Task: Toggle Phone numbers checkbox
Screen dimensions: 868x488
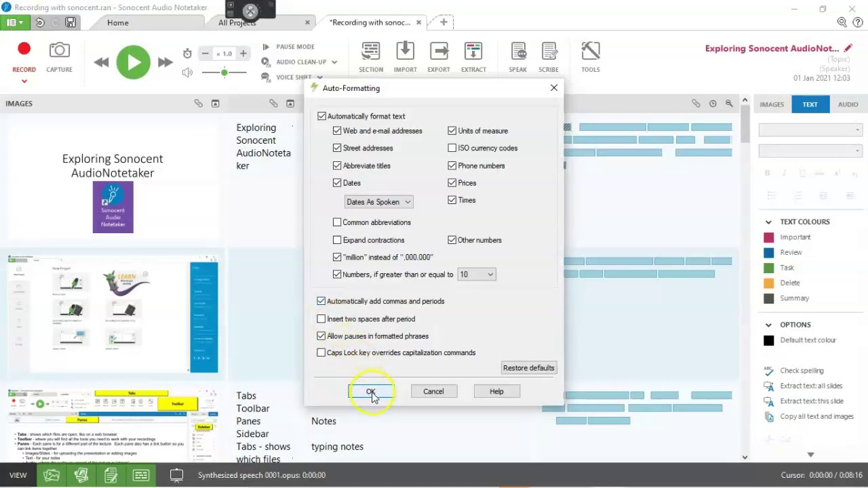Action: pos(452,165)
